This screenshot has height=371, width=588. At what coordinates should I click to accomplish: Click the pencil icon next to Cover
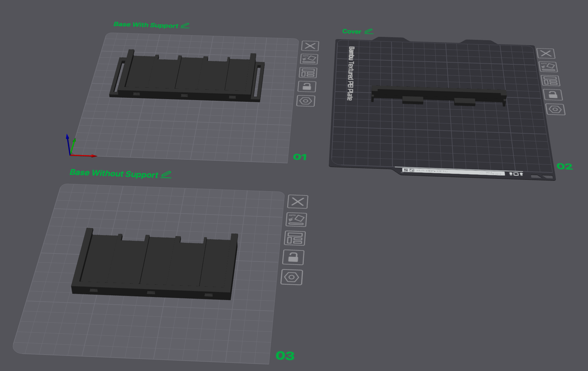(369, 31)
